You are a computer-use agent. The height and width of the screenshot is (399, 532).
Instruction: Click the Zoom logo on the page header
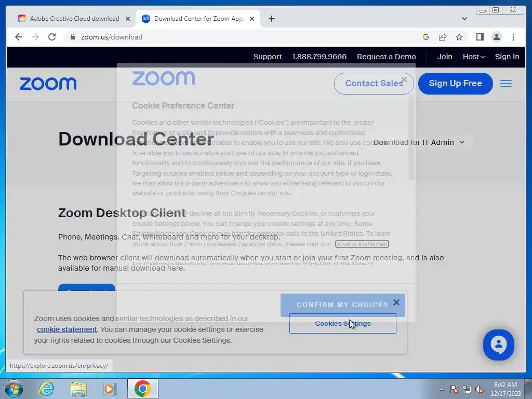48,84
